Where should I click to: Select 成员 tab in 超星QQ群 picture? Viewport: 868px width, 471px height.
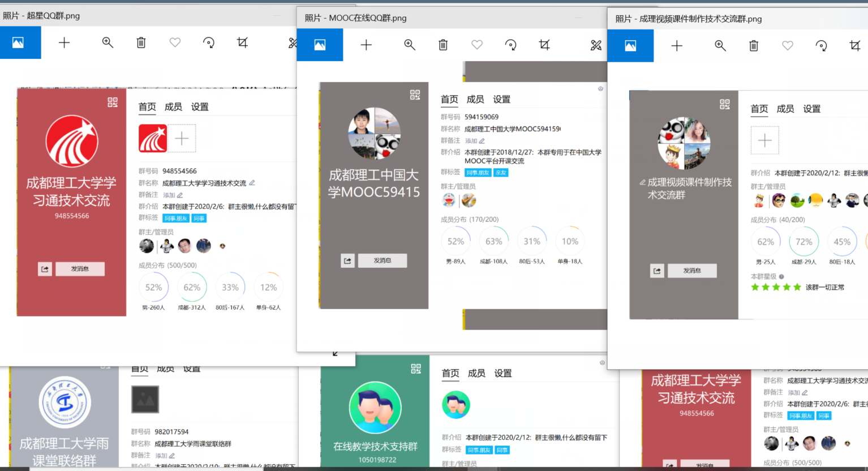pos(173,107)
